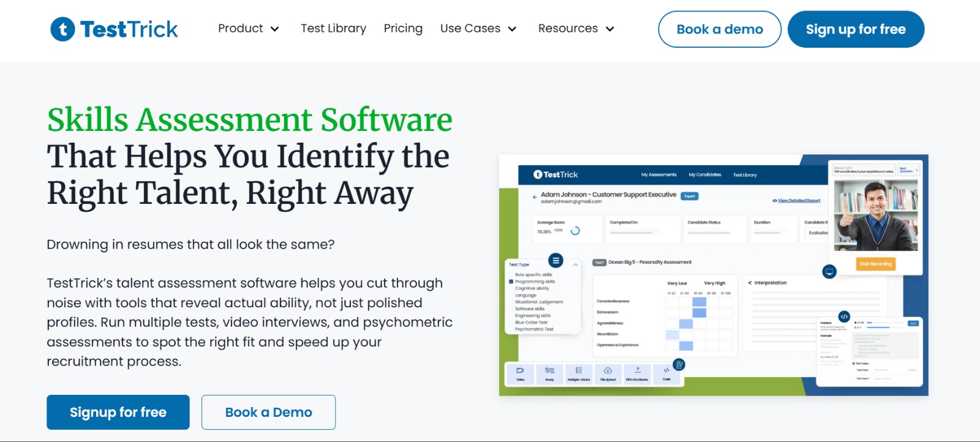The width and height of the screenshot is (980, 442).
Task: Click the TestTrick logo in the header
Action: click(x=114, y=29)
